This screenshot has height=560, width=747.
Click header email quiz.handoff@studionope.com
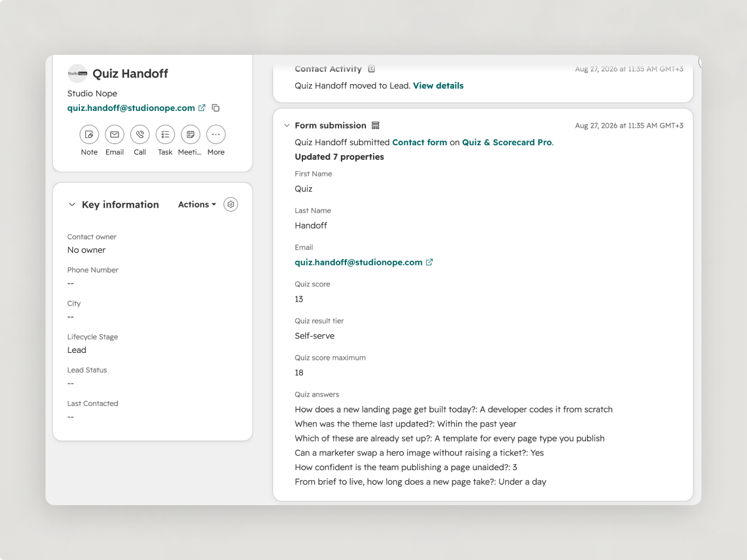click(x=131, y=108)
